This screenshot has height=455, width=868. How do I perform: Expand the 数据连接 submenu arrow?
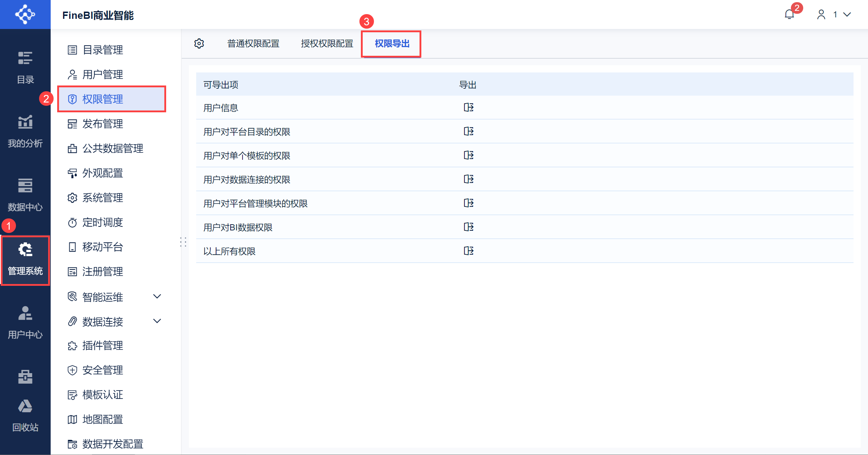click(x=157, y=321)
